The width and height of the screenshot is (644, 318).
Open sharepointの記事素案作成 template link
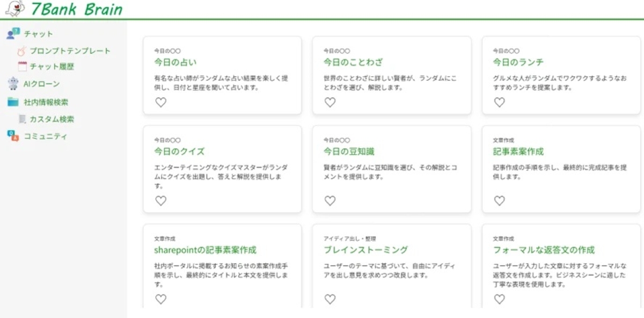pyautogui.click(x=205, y=250)
